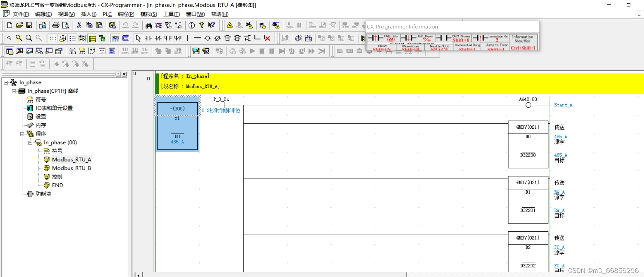Click Next Shift+N button
Screen dimensions: 644x277
pos(382,47)
